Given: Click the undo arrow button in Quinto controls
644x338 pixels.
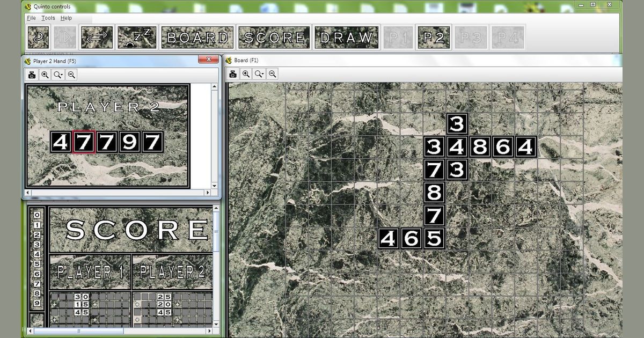Looking at the screenshot, I should (x=38, y=38).
